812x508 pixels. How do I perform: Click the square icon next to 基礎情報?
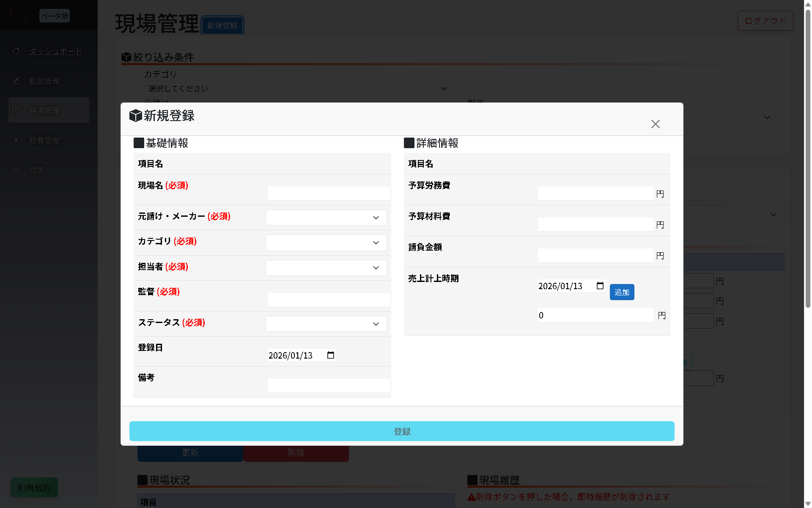(x=139, y=143)
